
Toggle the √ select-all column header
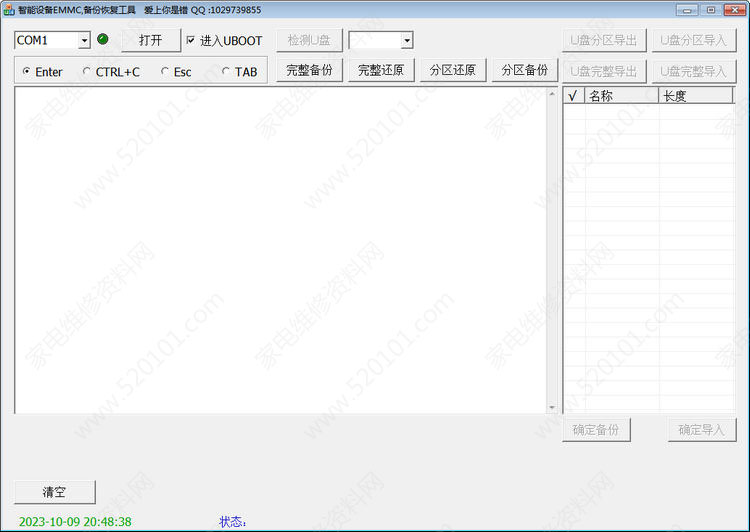click(572, 96)
